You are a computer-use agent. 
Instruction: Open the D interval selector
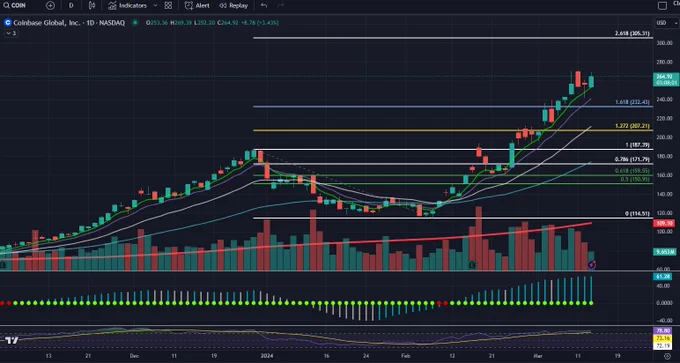71,6
